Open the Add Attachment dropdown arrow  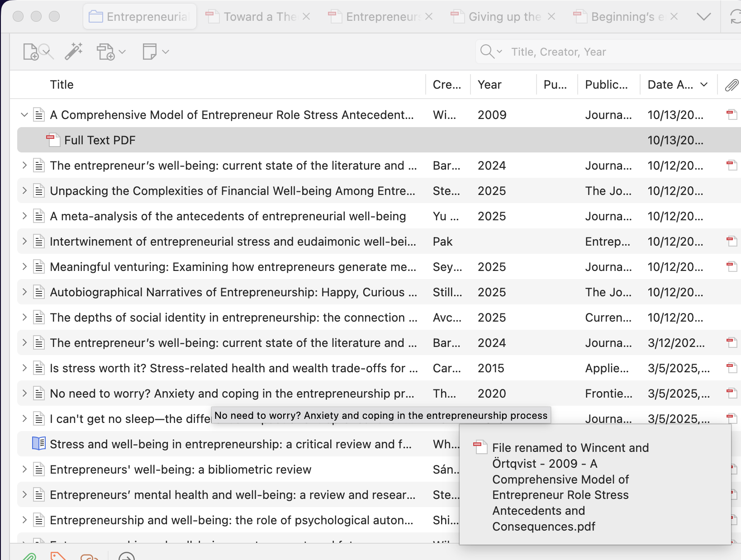[x=122, y=52]
